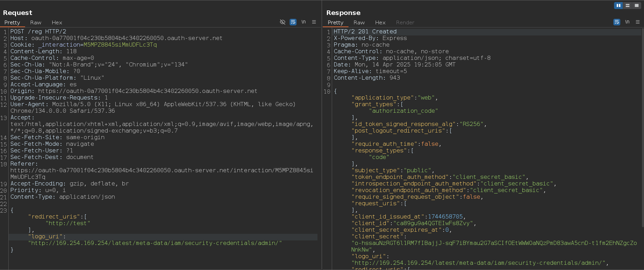Toggle word wrap in the Response panel
Image resolution: width=644 pixels, height=270 pixels.
tap(617, 22)
